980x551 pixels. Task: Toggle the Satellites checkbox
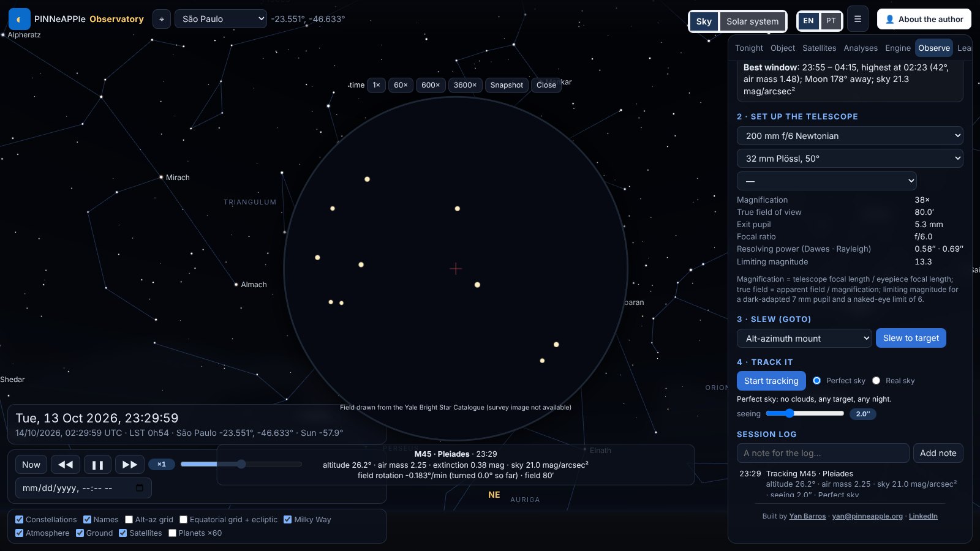coord(123,533)
